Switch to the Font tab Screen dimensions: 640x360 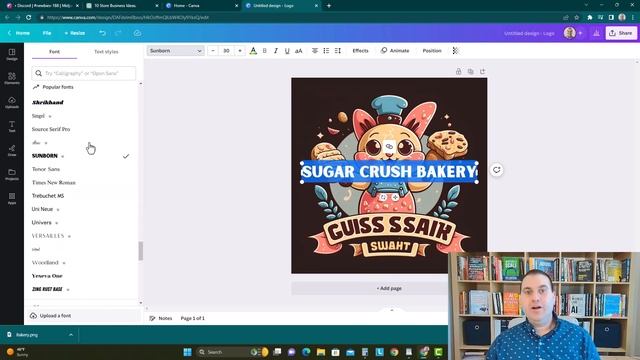click(x=54, y=52)
